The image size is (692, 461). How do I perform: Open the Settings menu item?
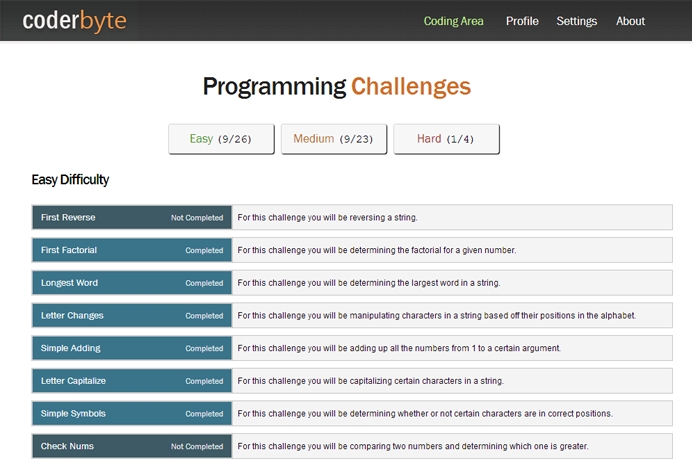(x=576, y=21)
